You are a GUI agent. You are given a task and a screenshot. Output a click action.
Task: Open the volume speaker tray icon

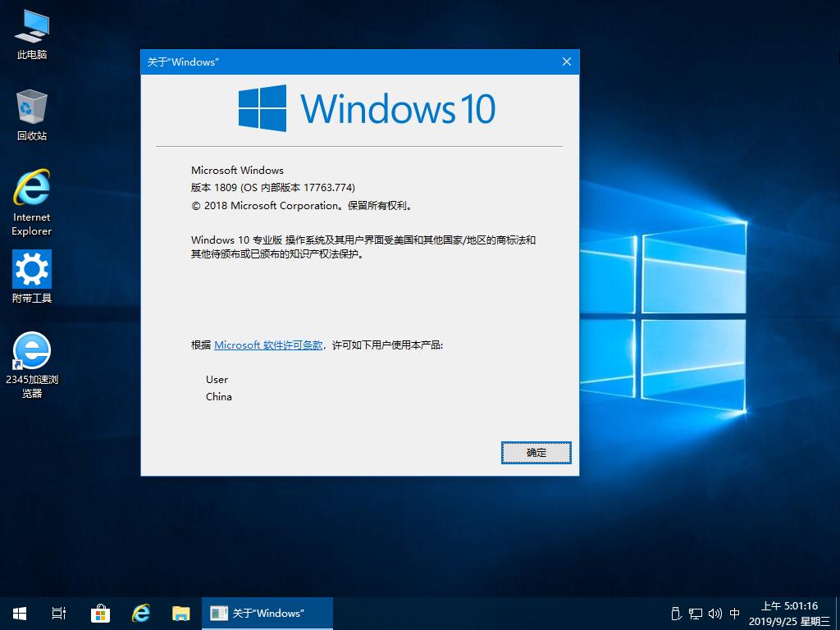point(715,614)
